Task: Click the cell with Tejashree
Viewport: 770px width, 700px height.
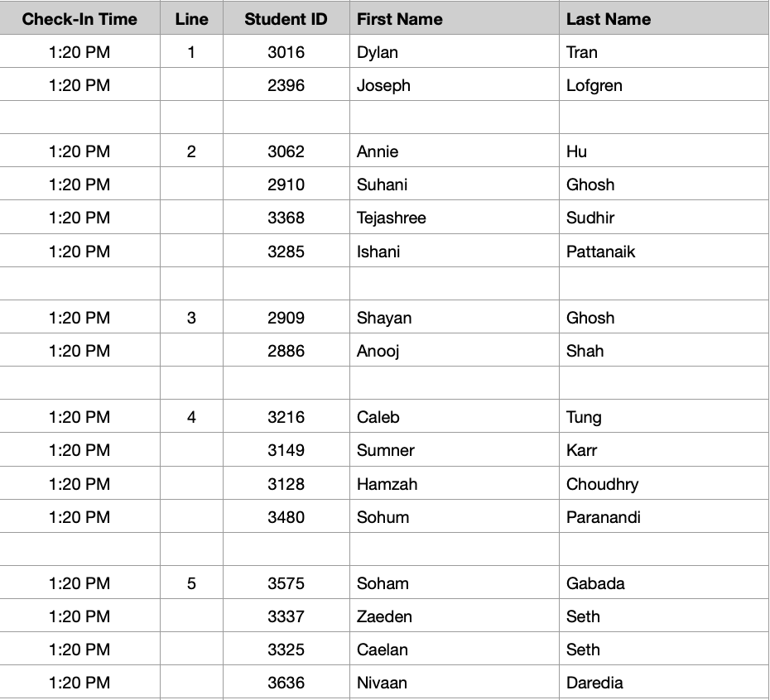Action: [455, 218]
